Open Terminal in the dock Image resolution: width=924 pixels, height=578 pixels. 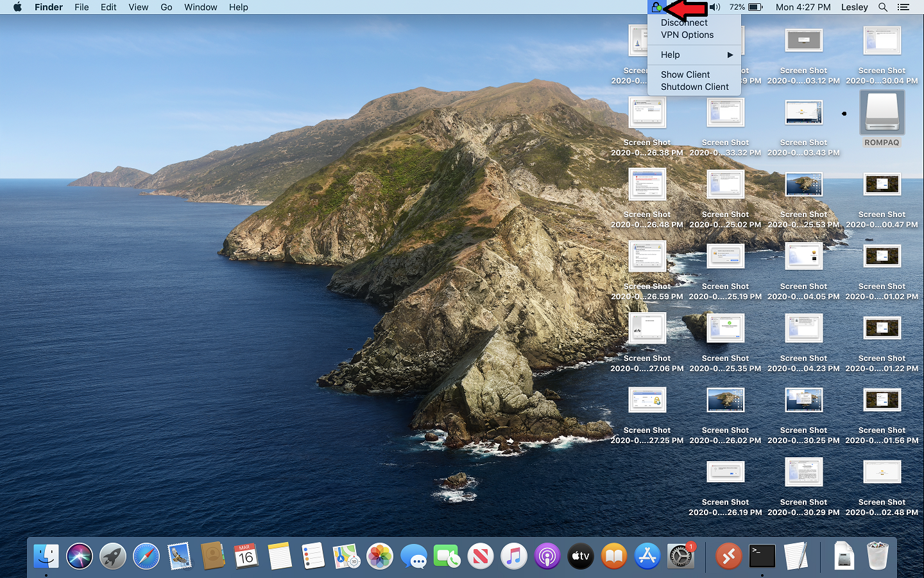762,556
